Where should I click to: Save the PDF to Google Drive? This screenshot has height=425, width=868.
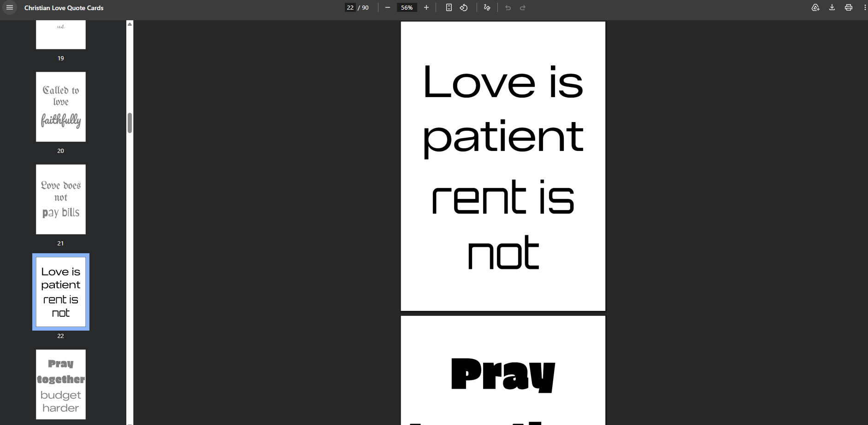pos(815,8)
